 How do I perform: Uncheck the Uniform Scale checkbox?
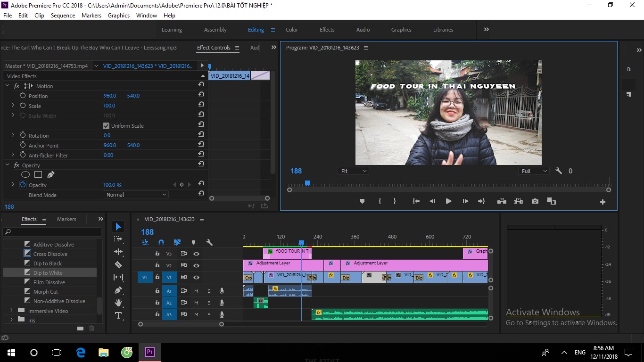pyautogui.click(x=106, y=126)
